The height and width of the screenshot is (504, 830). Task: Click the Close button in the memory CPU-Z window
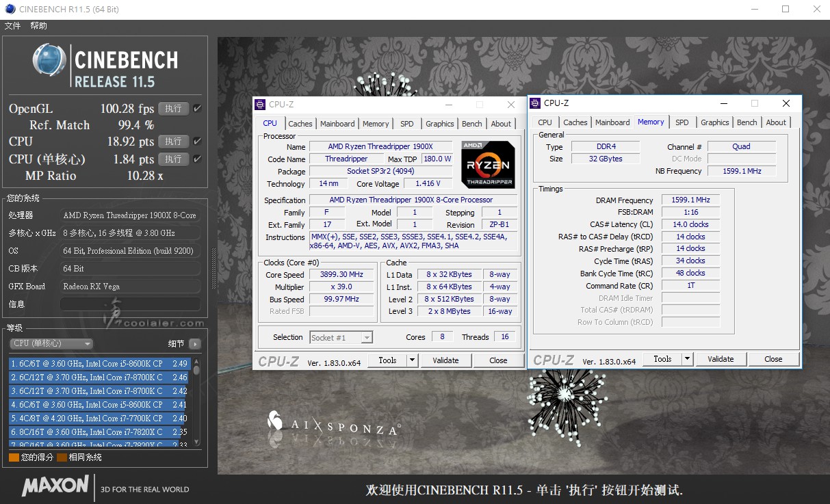pyautogui.click(x=773, y=359)
